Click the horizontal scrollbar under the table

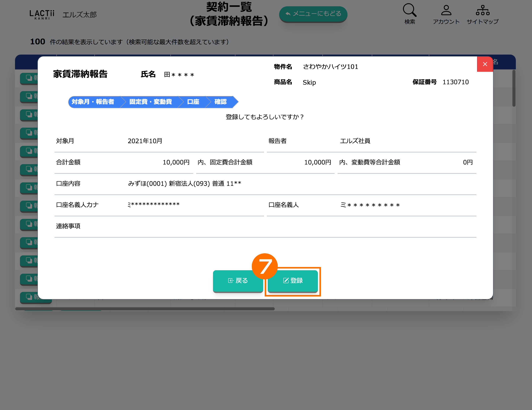[x=145, y=309]
